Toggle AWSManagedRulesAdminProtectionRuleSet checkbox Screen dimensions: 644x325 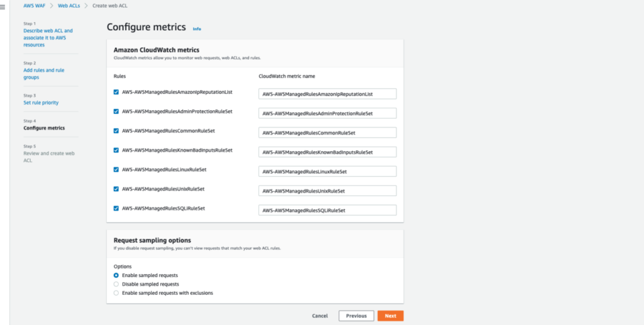click(116, 111)
